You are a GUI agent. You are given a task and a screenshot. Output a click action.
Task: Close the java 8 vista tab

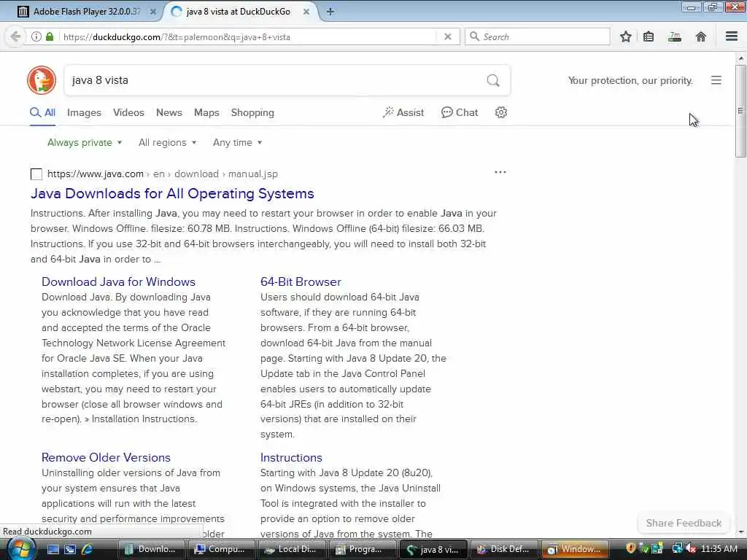[x=306, y=12]
